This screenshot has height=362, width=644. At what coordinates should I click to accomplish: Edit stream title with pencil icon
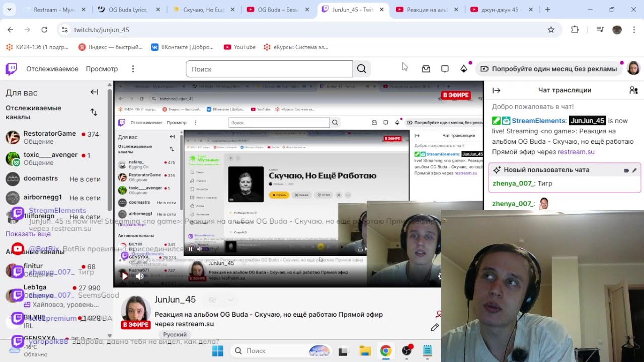coord(435,327)
